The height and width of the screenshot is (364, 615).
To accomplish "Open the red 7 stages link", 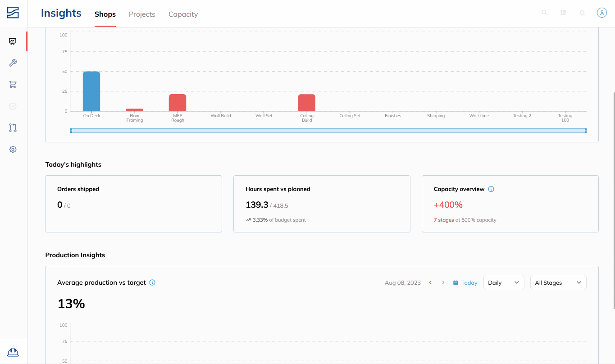I will click(x=444, y=220).
